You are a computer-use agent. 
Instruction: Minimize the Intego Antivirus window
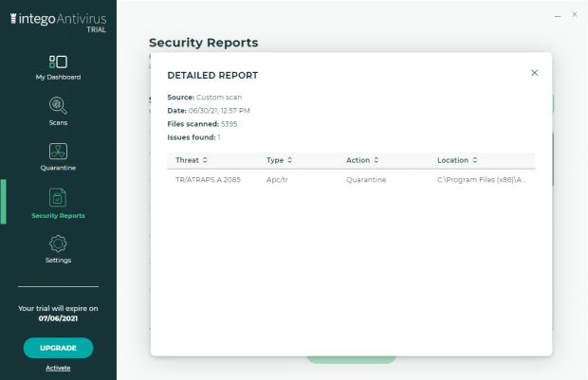(x=558, y=16)
